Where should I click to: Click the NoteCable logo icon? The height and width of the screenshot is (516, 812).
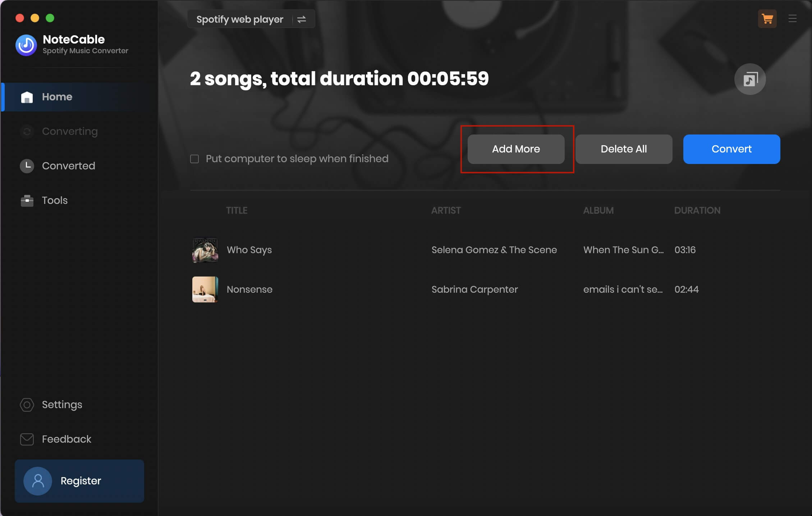pos(26,45)
